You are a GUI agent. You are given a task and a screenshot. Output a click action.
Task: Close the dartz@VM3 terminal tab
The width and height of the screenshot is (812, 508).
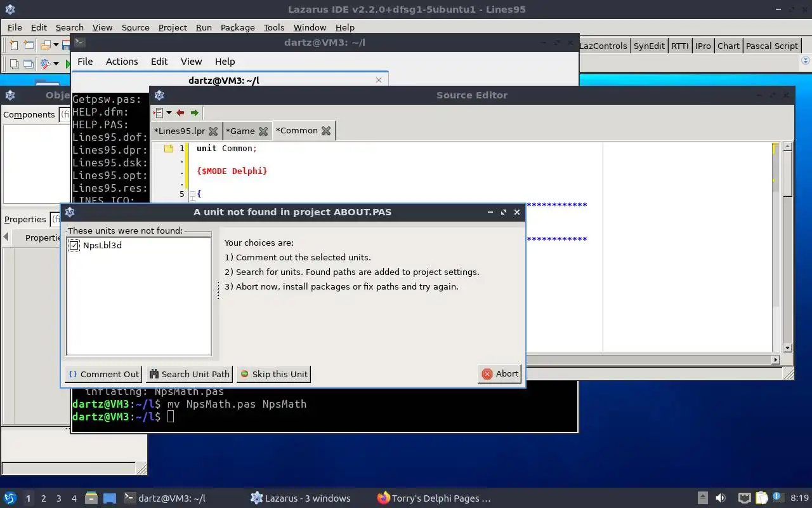pyautogui.click(x=379, y=80)
